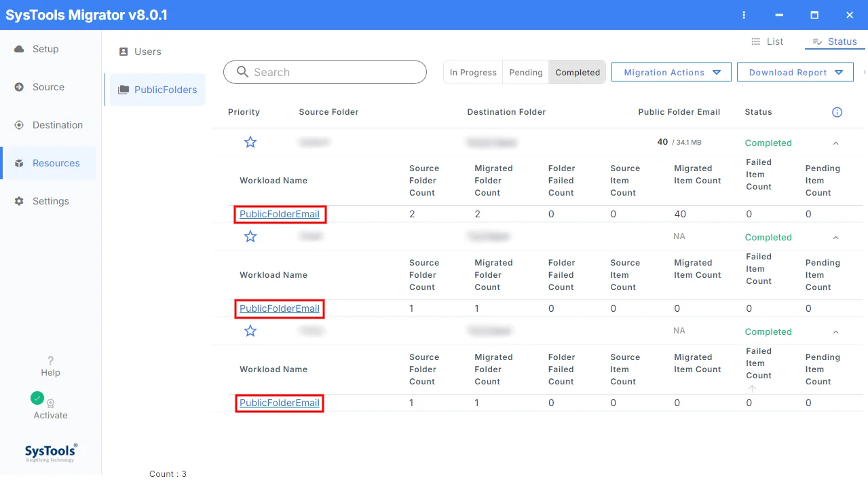Screen dimensions: 868x489
Task: Click the Priority column header
Action: (244, 112)
